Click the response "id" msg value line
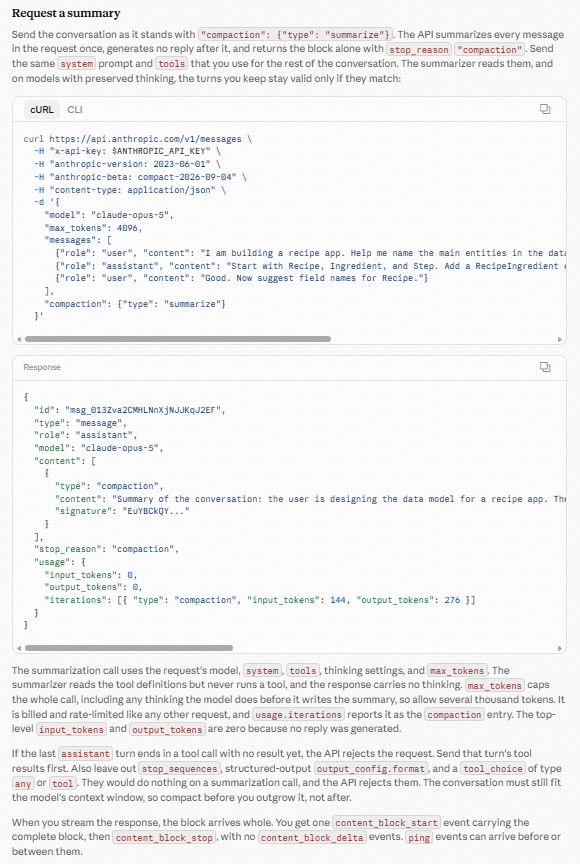 click(x=130, y=410)
